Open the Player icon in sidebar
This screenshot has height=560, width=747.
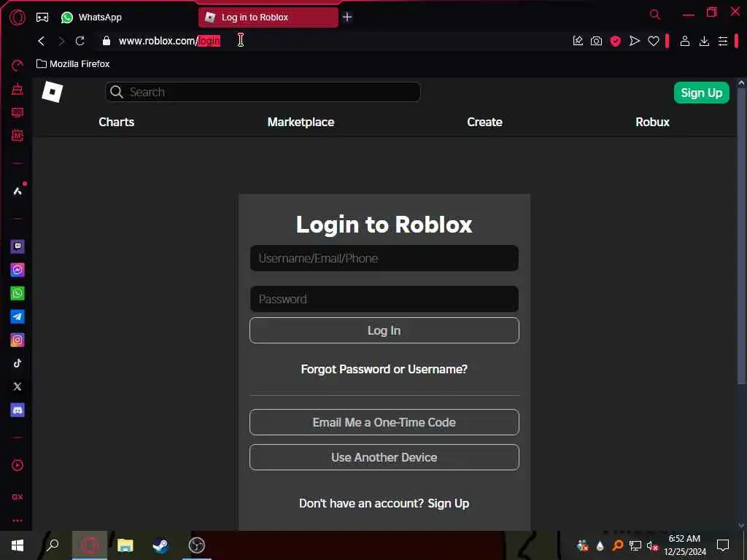coord(18,464)
